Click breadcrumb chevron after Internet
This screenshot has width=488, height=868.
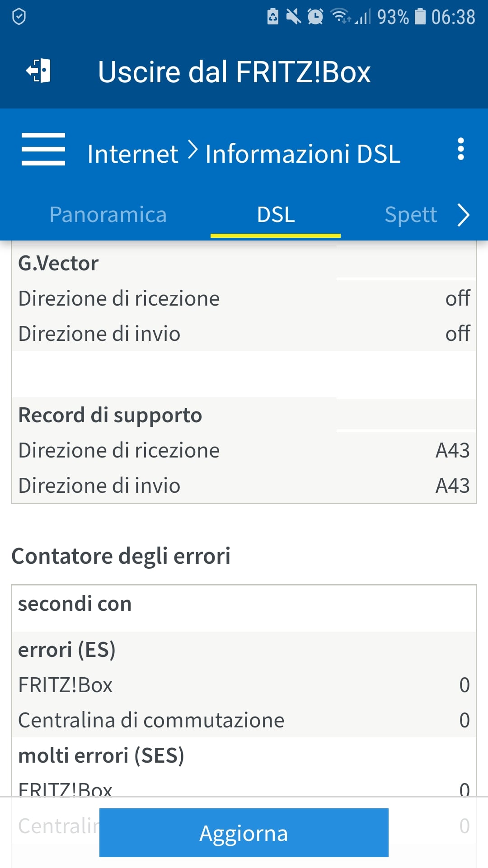pos(192,151)
